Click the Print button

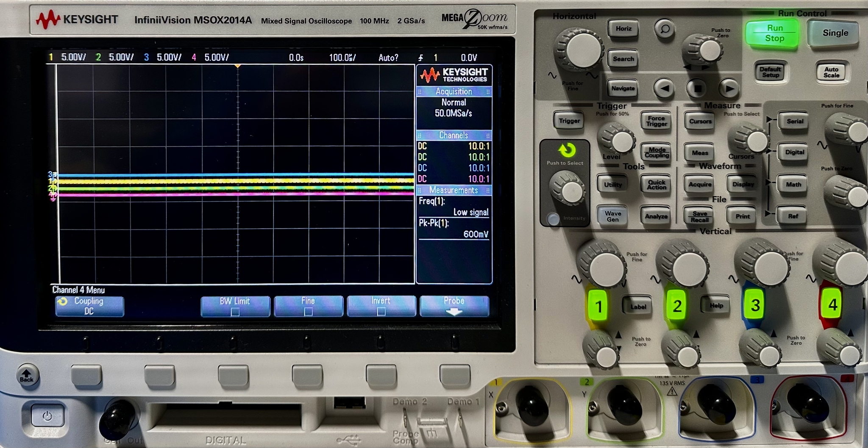coord(742,216)
